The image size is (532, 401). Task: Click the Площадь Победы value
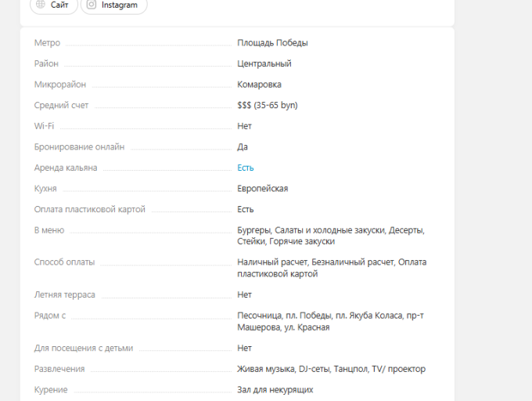272,43
